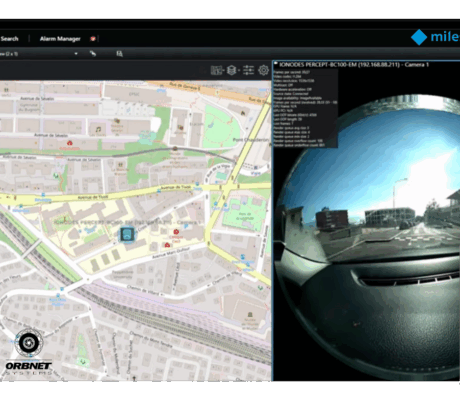Select the red alarm marker on Avenue de Sévelin
Viewport: 460px width, 400px height.
70,143
